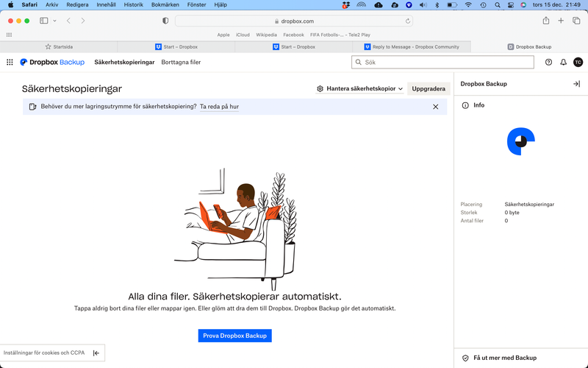The width and height of the screenshot is (588, 368).
Task: Open the Historik menu
Action: click(134, 5)
